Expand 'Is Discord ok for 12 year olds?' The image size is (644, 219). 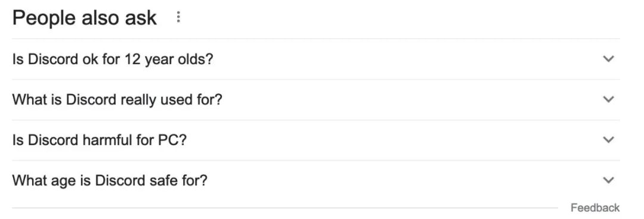[316, 59]
